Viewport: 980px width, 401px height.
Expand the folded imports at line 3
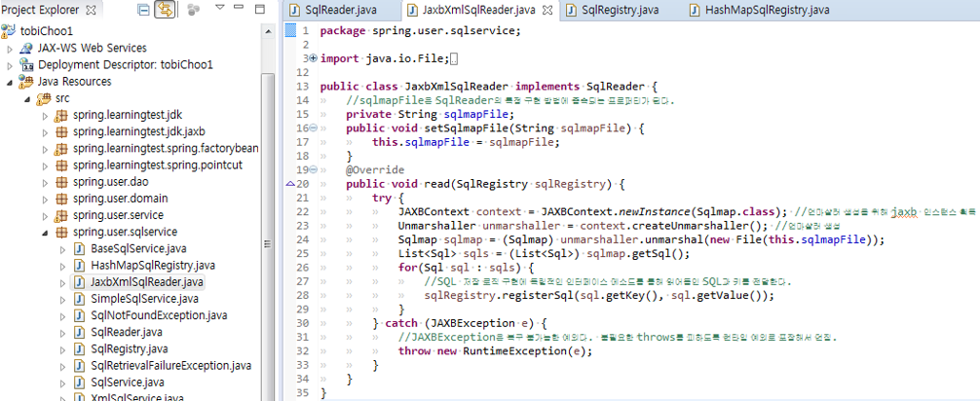click(x=314, y=58)
